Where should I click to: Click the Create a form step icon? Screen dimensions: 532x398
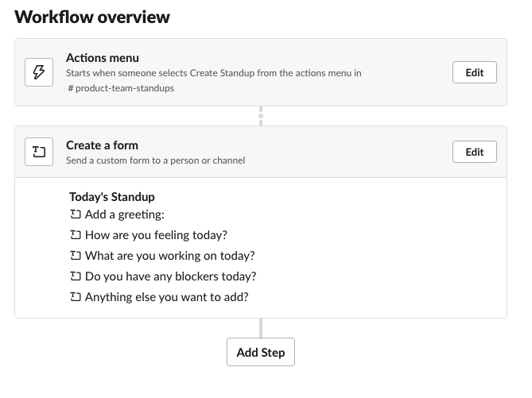pos(39,152)
